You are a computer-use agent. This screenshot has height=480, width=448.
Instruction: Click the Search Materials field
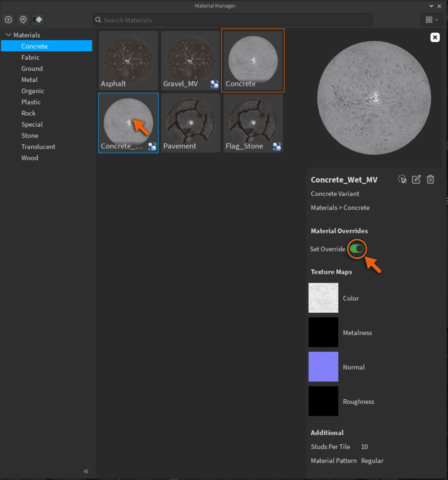coord(233,20)
